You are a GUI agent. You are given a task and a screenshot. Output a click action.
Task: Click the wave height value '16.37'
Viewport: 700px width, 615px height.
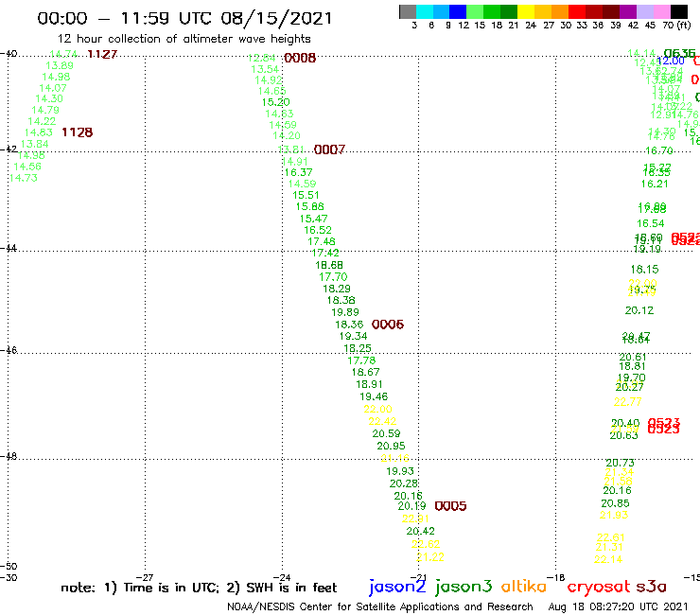pyautogui.click(x=298, y=172)
